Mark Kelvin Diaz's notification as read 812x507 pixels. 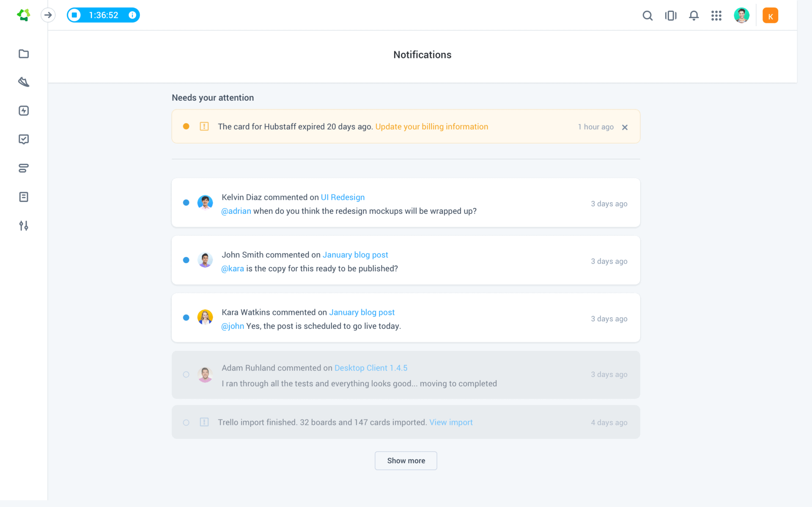(186, 203)
